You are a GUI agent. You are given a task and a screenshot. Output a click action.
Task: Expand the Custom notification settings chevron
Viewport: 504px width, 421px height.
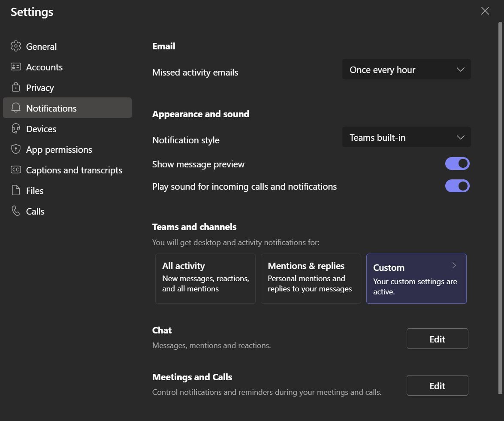pos(454,265)
